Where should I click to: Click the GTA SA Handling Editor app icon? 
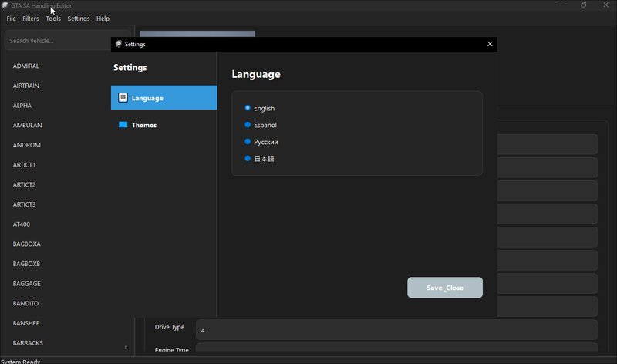(5, 5)
